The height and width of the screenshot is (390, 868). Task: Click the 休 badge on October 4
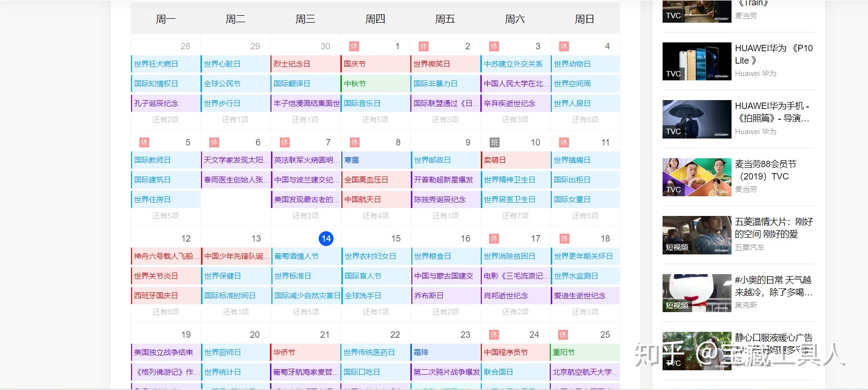564,46
